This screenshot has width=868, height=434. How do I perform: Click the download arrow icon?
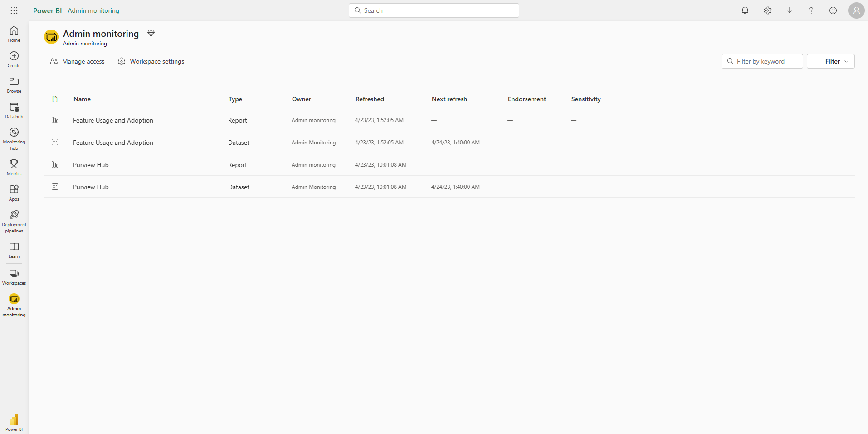coord(790,10)
